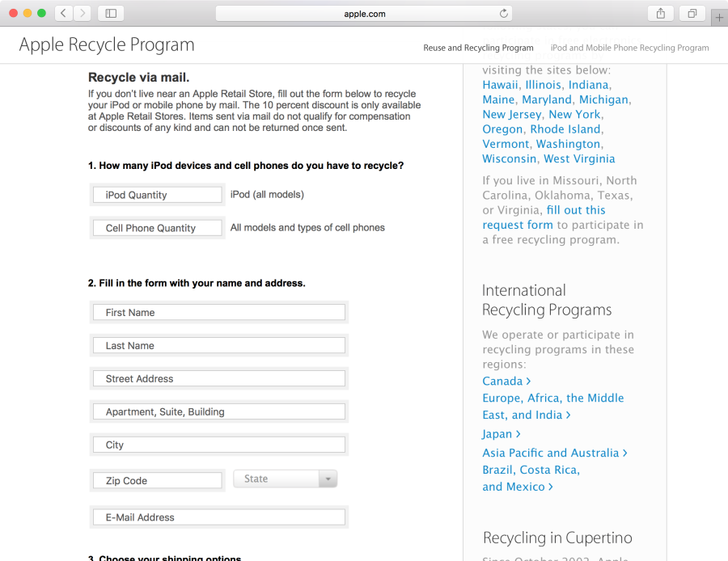Go back with Safari's back arrow
The width and height of the screenshot is (728, 561).
64,13
